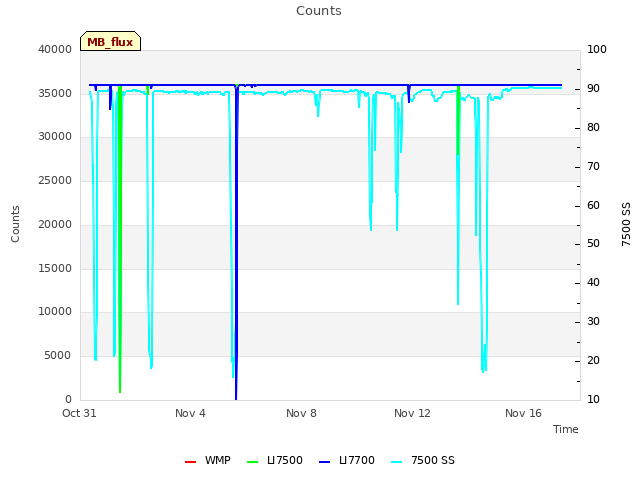Click the right 7500 SS axis title
The image size is (640, 480).
click(626, 224)
